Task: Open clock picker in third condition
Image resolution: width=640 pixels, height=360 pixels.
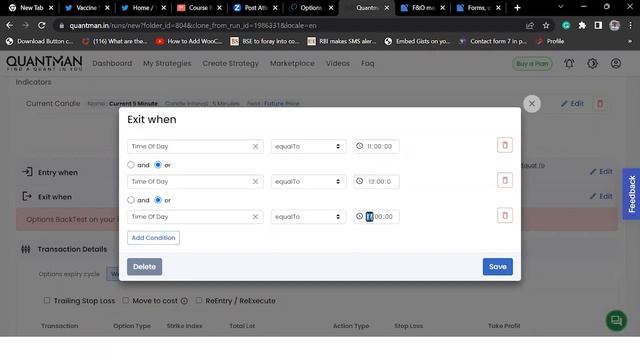Action: click(359, 216)
